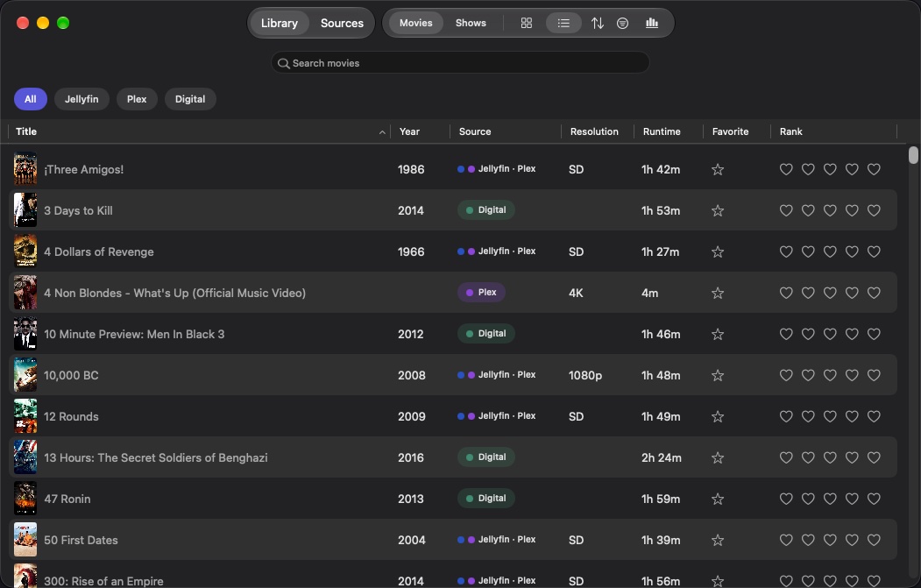Toggle favorite star for 3 Days to Kill
Image resolution: width=921 pixels, height=588 pixels.
pos(718,210)
